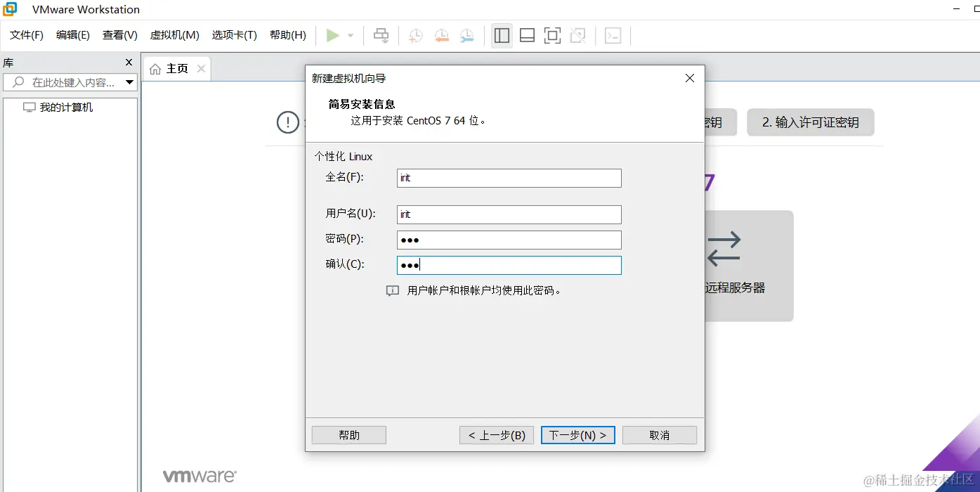980x492 pixels.
Task: Open the 虚拟机(M) menu
Action: click(x=175, y=35)
